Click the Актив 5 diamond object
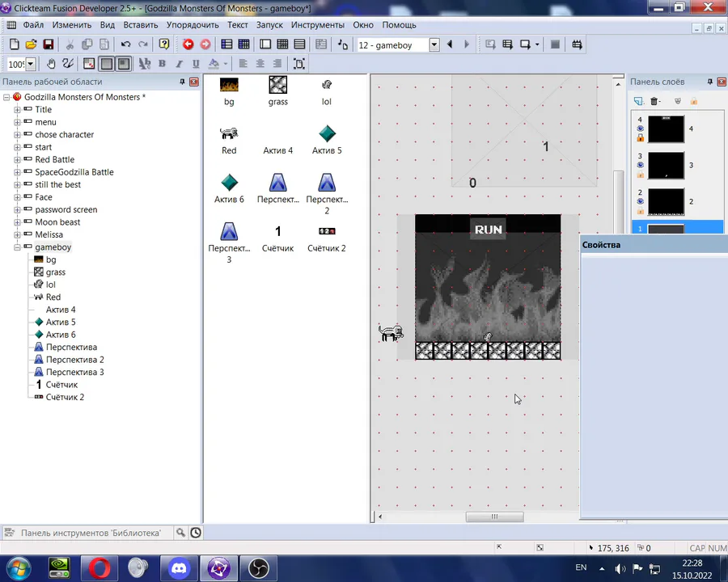Image resolution: width=728 pixels, height=582 pixels. coord(327,140)
